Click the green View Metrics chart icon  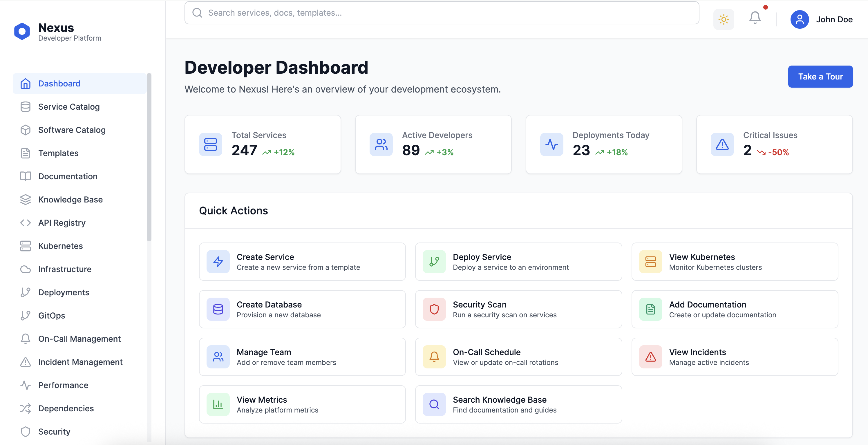pyautogui.click(x=218, y=404)
